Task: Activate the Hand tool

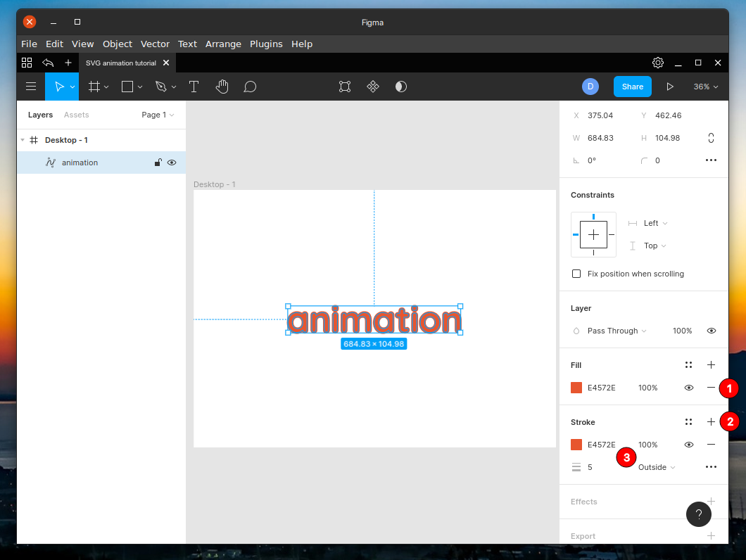Action: 222,87
